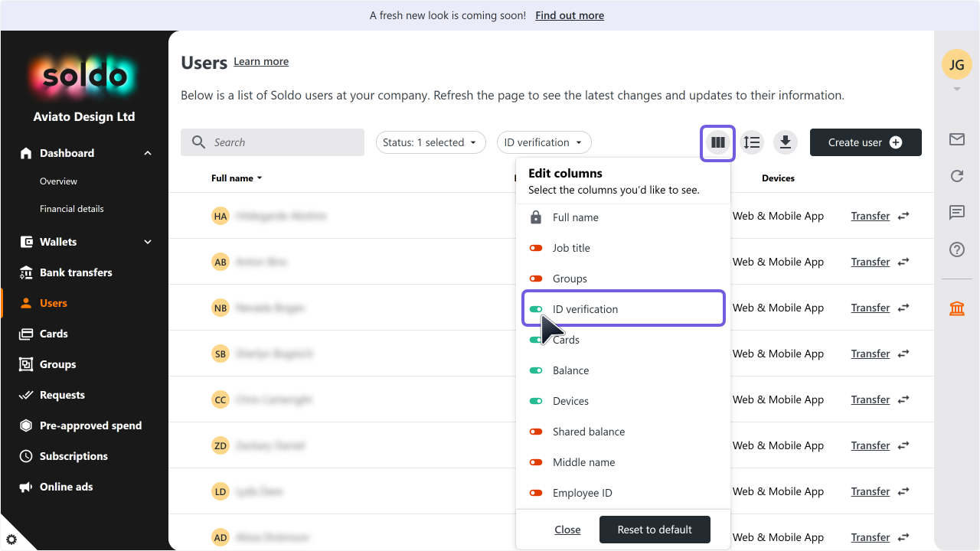
Task: Open Overview in the sidebar
Action: click(x=58, y=181)
